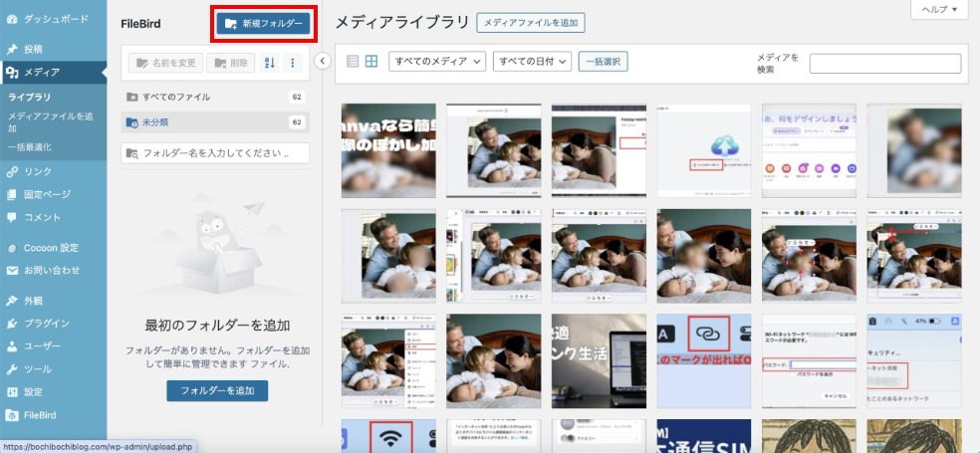Click the media icon beside メディア
This screenshot has height=453, width=980.
click(x=12, y=73)
